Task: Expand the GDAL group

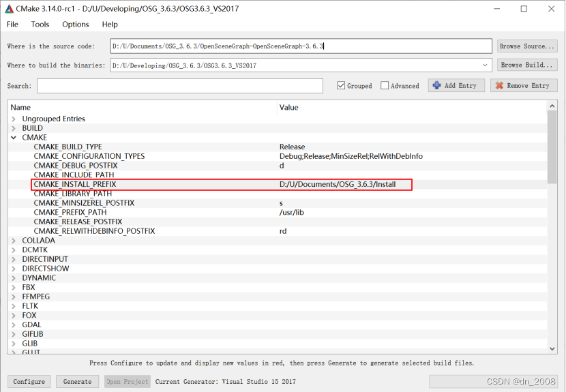Action: pos(14,325)
